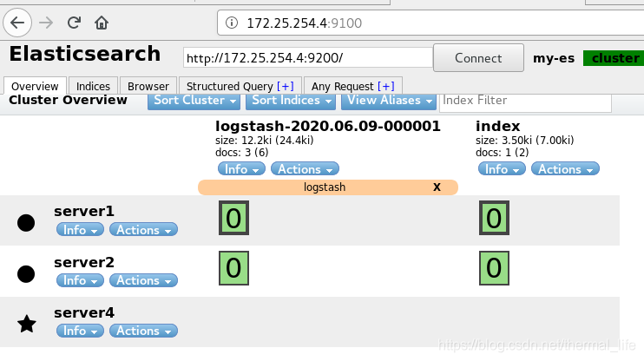Focus the Index Filter field
The height and width of the screenshot is (361, 644).
coord(525,102)
